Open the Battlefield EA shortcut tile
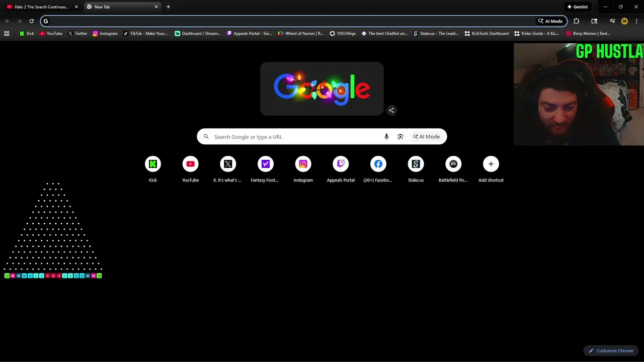Image resolution: width=644 pixels, height=362 pixels. [x=453, y=169]
